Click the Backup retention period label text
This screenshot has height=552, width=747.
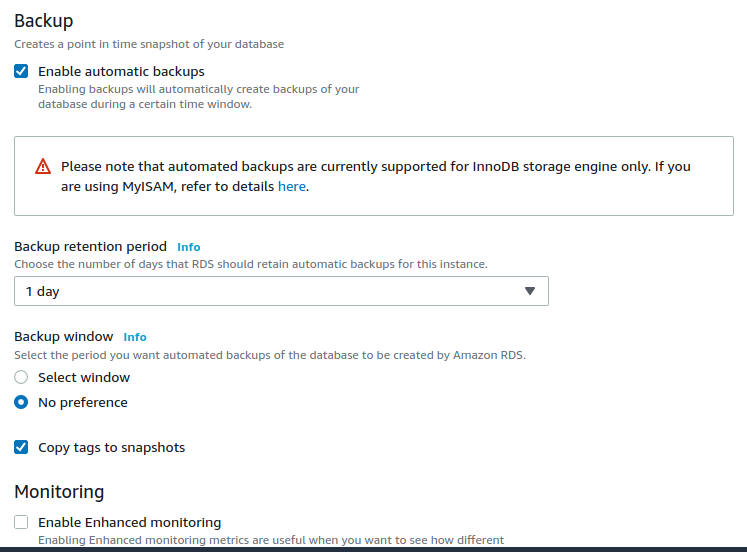[91, 246]
